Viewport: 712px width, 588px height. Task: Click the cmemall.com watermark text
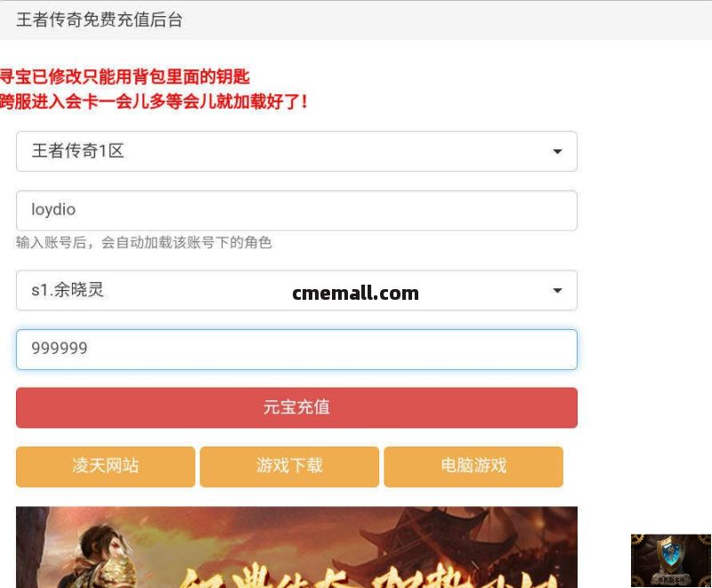click(x=355, y=293)
